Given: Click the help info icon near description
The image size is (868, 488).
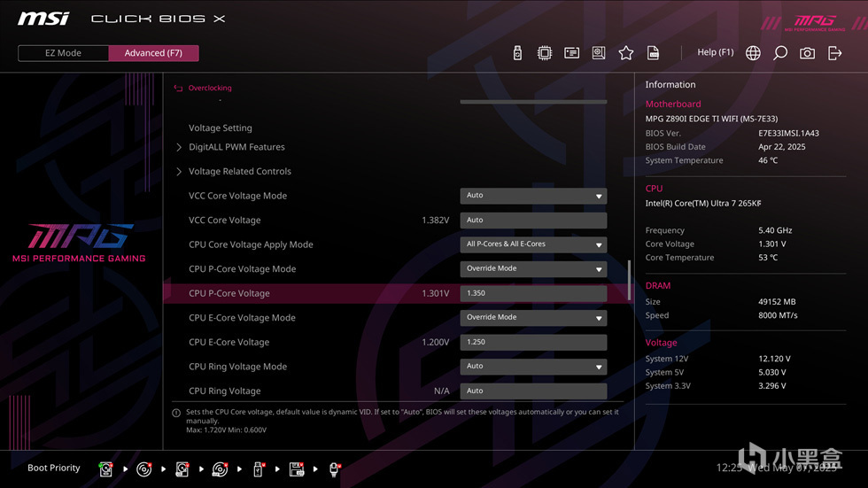Looking at the screenshot, I should (176, 413).
